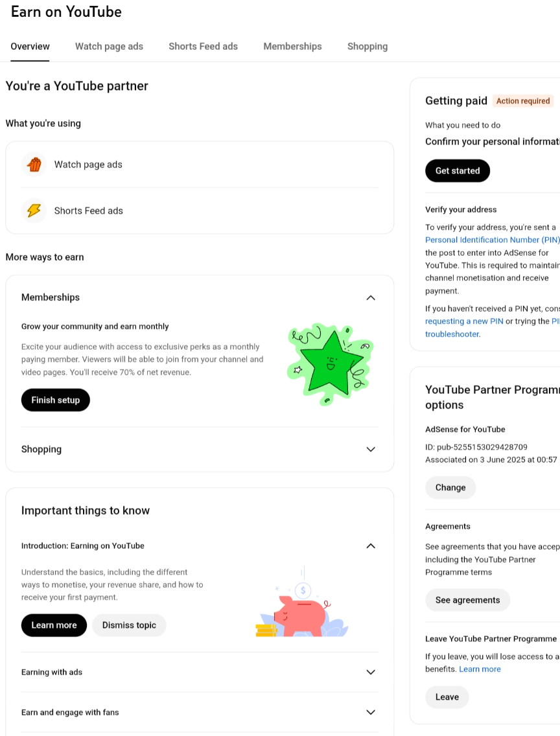Screen dimensions: 560x736
Task: Change the AdSense for YouTube account
Action: (x=450, y=487)
